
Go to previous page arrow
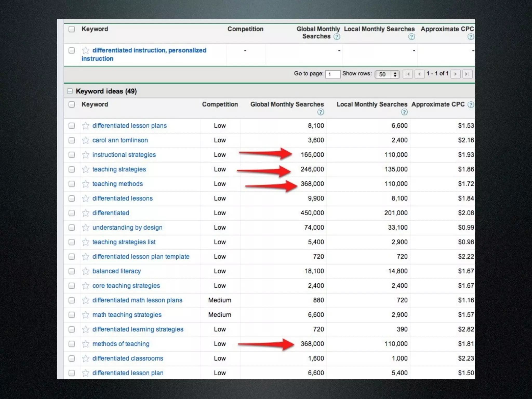coord(419,74)
